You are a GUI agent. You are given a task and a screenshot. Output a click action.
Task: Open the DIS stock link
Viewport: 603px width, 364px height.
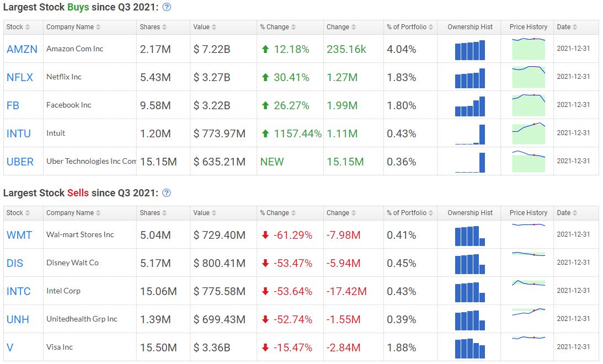pyautogui.click(x=14, y=263)
